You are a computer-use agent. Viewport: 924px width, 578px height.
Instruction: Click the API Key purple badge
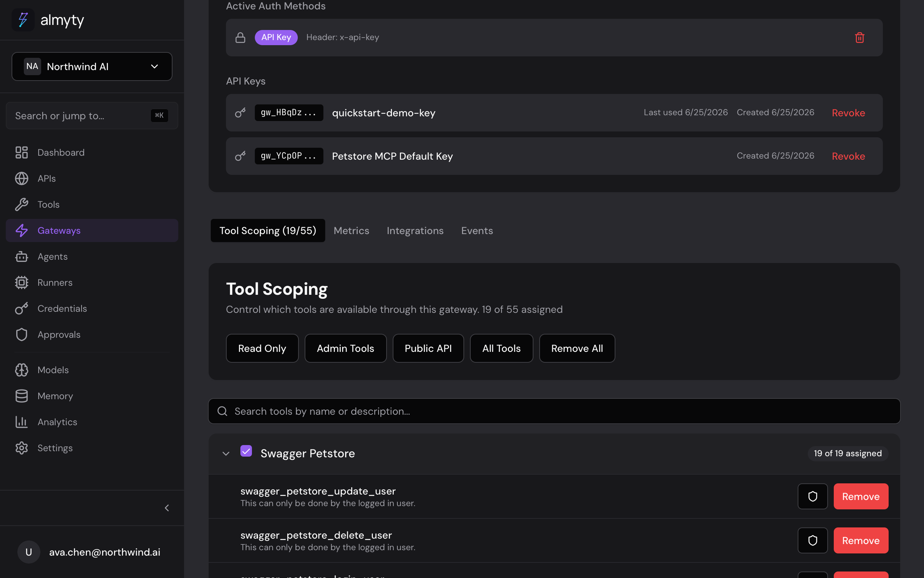[x=276, y=38]
